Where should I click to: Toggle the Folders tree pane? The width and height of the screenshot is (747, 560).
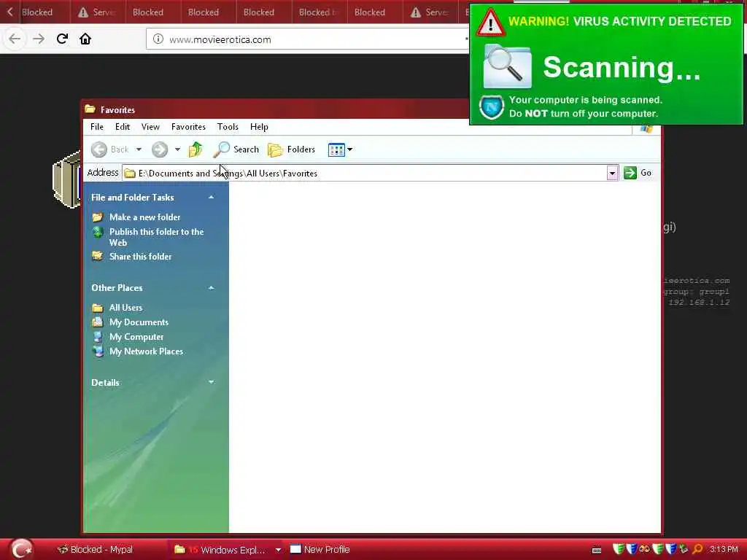tap(292, 149)
